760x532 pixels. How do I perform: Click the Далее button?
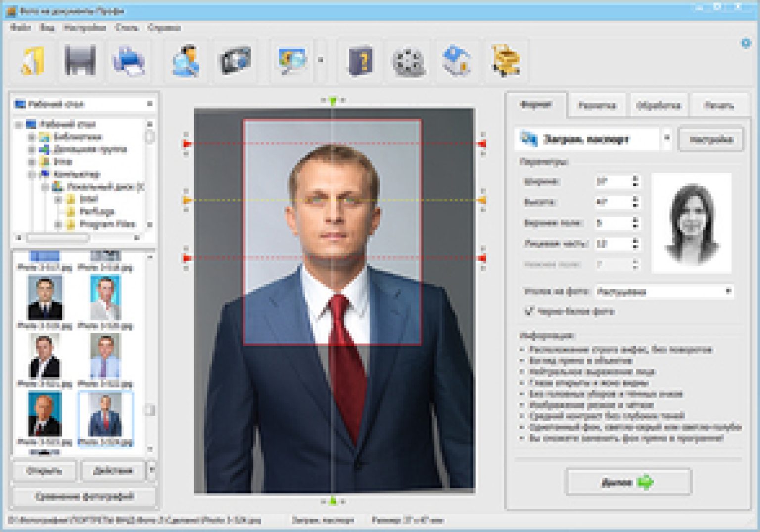627,482
